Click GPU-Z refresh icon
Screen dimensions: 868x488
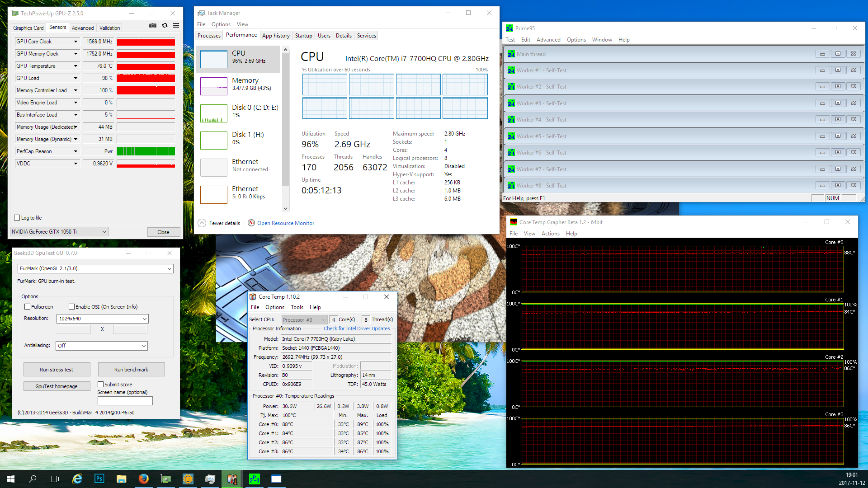[x=165, y=25]
